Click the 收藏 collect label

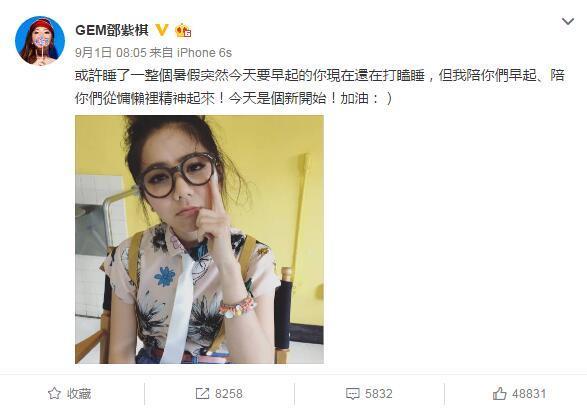79,393
